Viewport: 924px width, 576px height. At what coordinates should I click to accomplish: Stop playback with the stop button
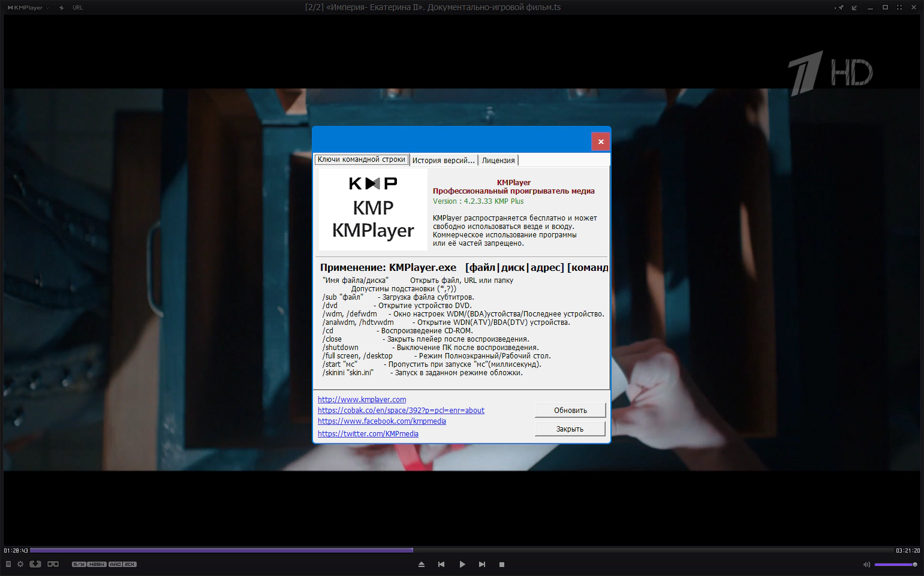(x=502, y=565)
